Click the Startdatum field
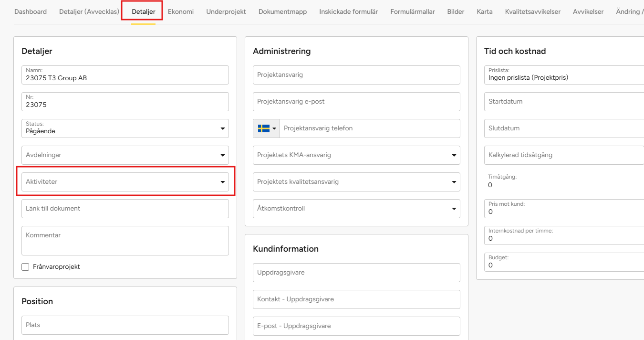 [x=563, y=102]
